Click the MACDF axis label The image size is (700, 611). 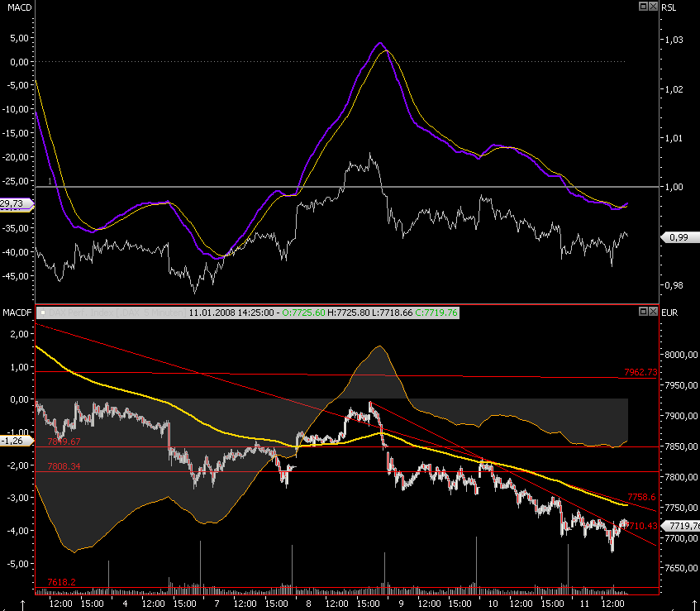[x=17, y=313]
